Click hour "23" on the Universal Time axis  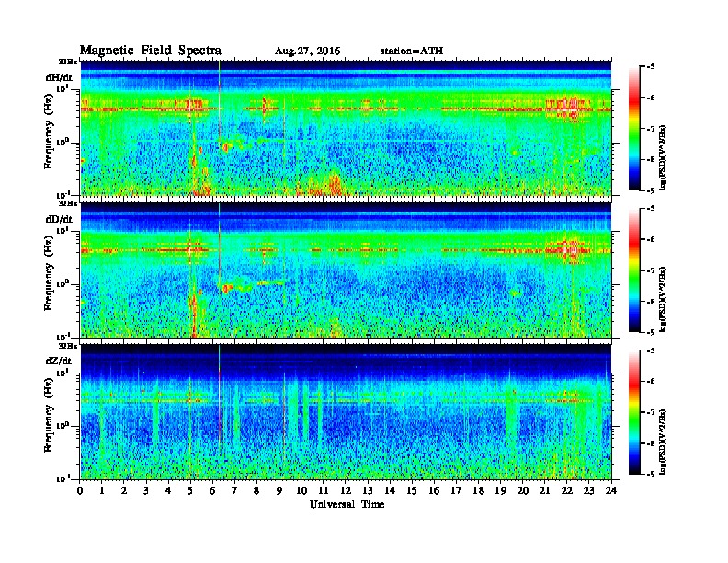pyautogui.click(x=589, y=490)
